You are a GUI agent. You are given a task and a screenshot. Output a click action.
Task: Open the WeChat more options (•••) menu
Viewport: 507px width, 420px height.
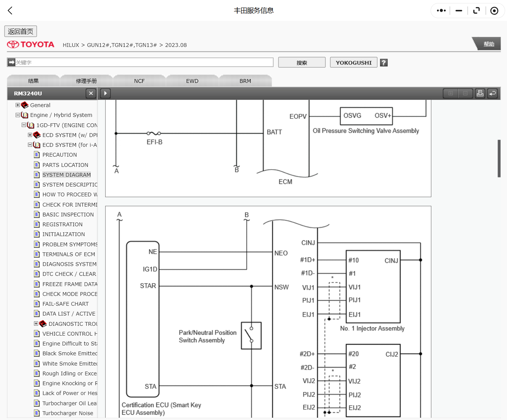(x=440, y=11)
